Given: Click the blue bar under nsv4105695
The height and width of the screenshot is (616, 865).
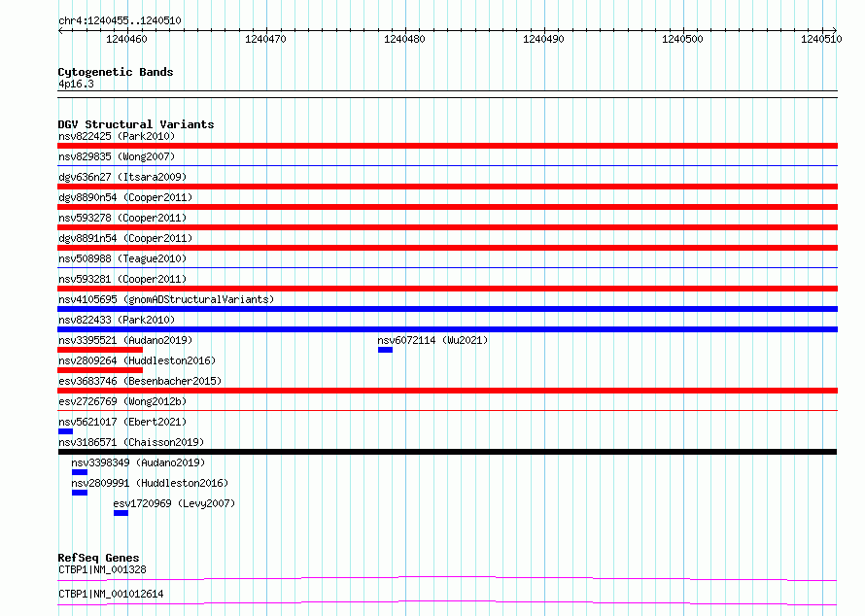Looking at the screenshot, I should [447, 309].
